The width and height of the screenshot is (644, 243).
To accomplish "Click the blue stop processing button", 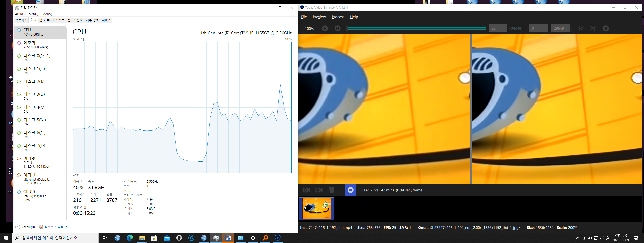I will click(350, 190).
